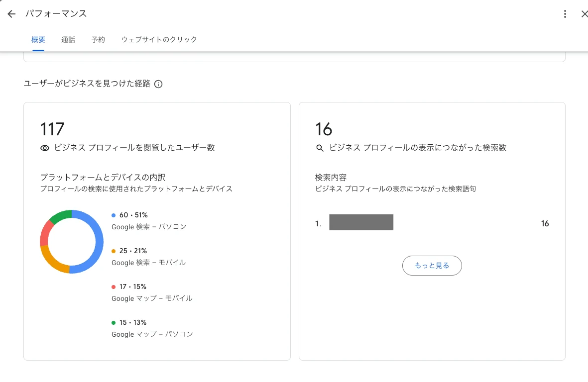This screenshot has height=382, width=588.
Task: Switch to the 概要 tab
Action: (x=38, y=39)
